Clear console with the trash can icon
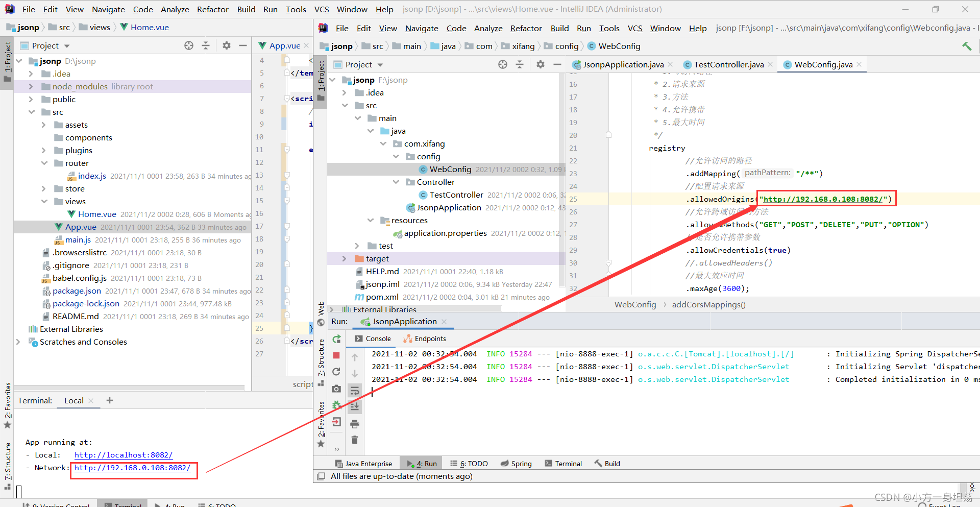 (355, 440)
